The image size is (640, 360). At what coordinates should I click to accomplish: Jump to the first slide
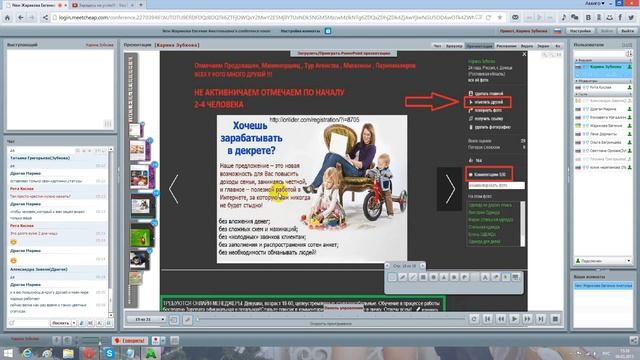[x=487, y=319]
